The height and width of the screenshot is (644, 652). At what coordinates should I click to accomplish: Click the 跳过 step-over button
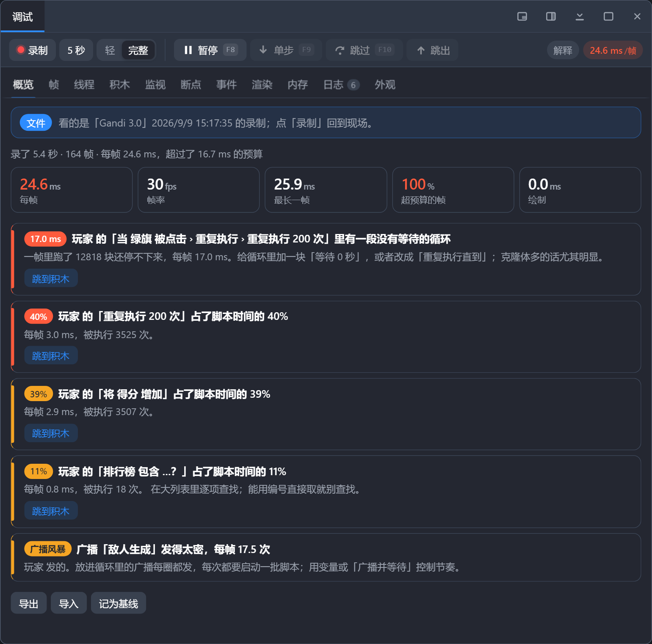[364, 50]
